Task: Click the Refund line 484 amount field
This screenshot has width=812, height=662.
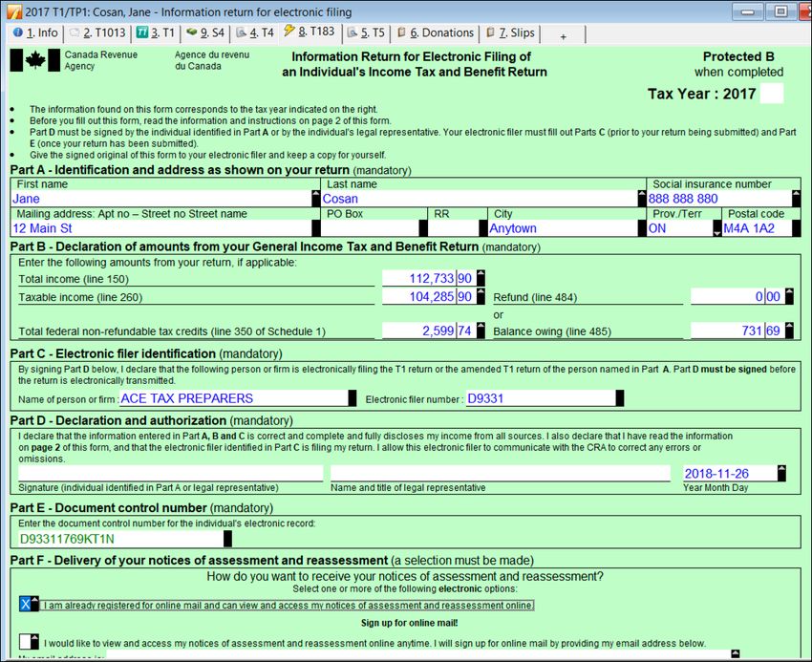Action: pyautogui.click(x=737, y=296)
